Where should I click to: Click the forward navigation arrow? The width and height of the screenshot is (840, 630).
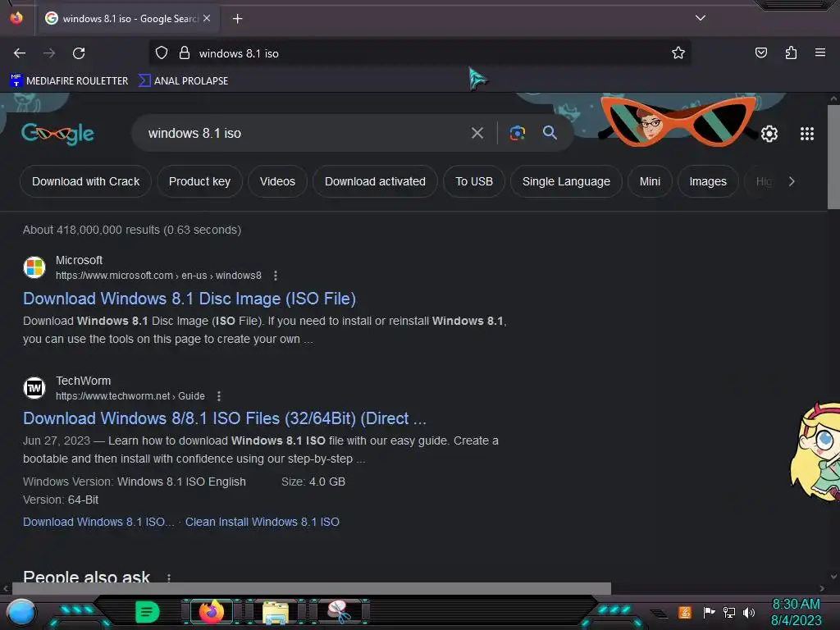point(49,53)
